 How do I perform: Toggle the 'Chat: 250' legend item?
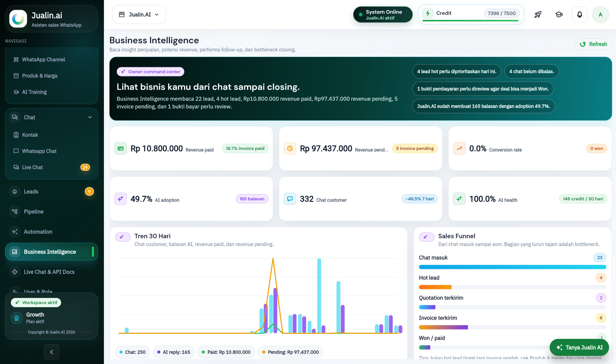click(133, 352)
